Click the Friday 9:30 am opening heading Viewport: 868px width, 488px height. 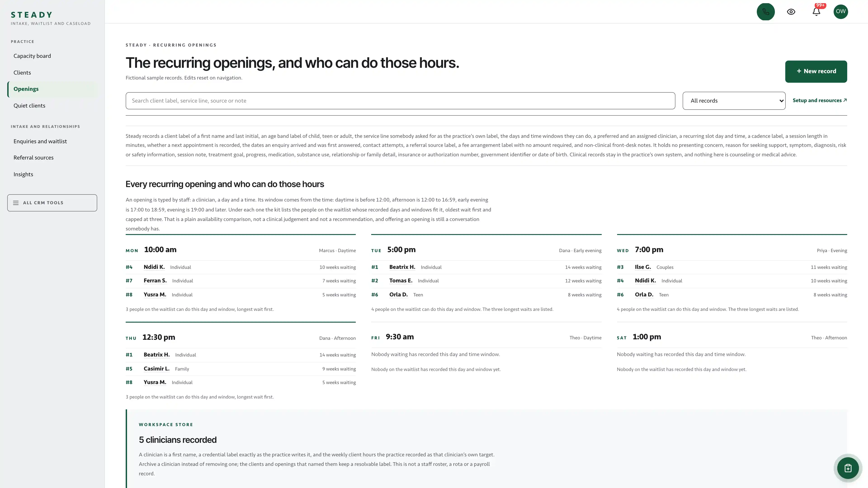[x=400, y=337]
